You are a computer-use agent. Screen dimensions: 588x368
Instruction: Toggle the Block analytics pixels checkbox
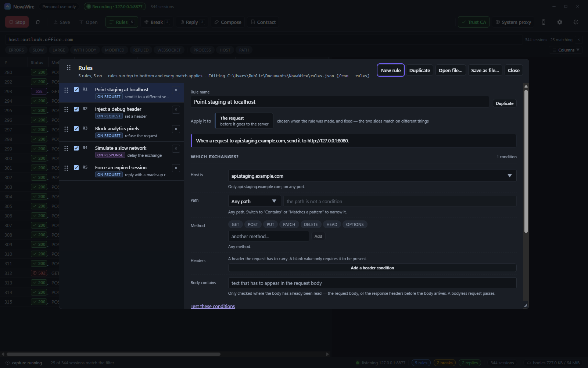point(76,128)
